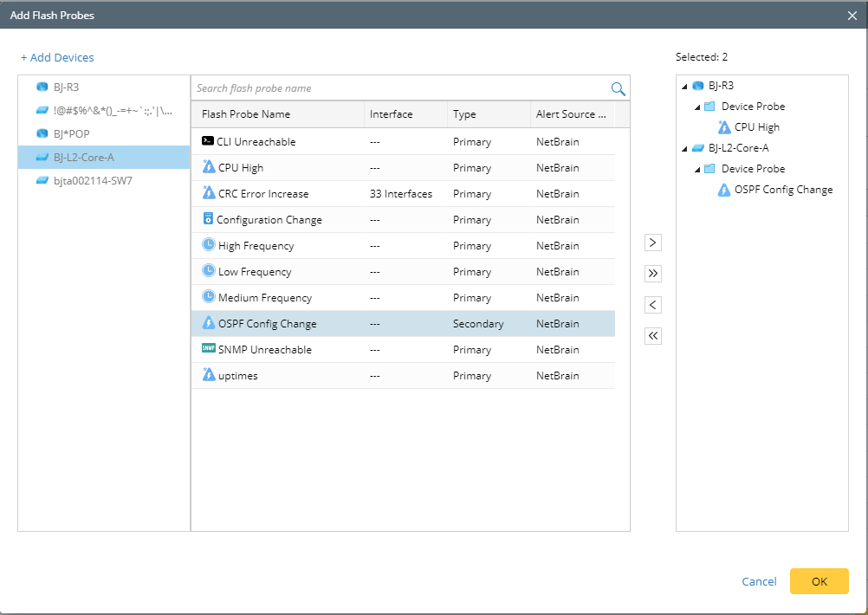Click the CLI Unreachable terminal icon
Image resolution: width=868 pixels, height=615 pixels.
(x=208, y=140)
